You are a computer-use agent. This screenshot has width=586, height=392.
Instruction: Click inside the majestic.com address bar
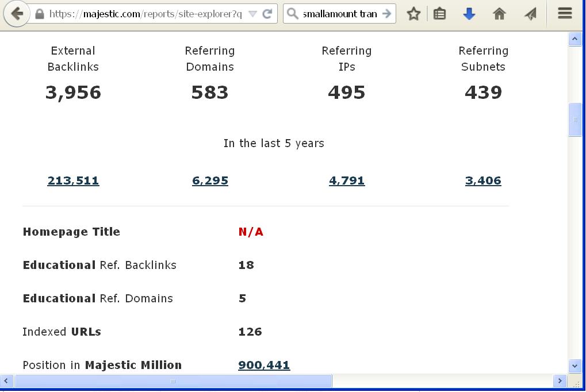coord(144,13)
